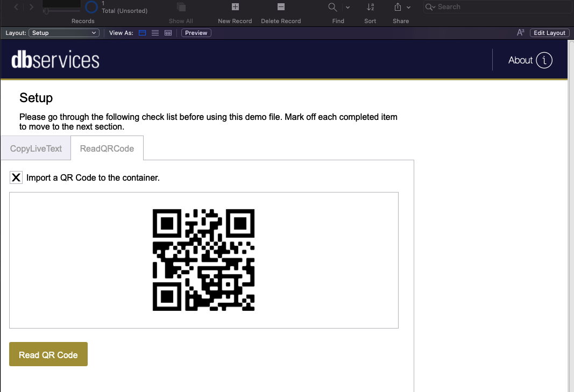
Task: Expand the Find dropdown chevron
Action: [x=347, y=7]
